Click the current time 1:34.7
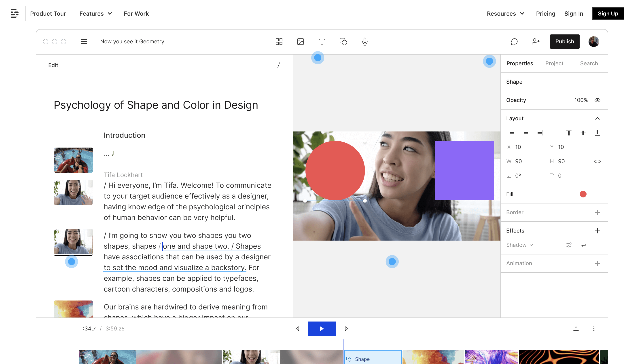Screen dimensions: 644x364 pos(88,328)
